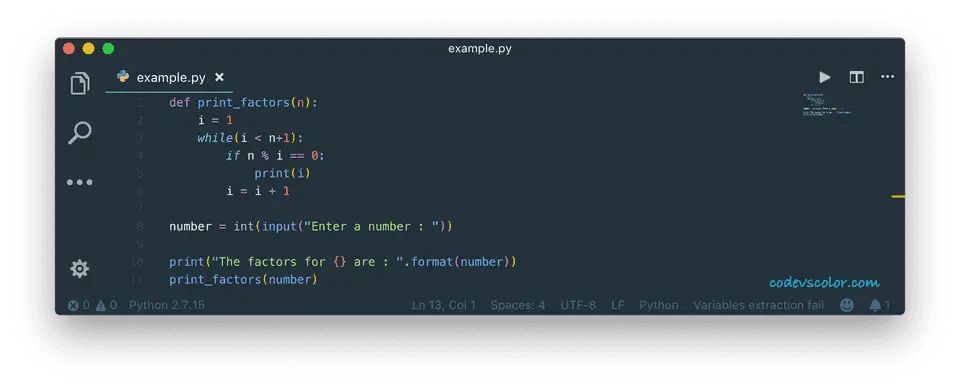This screenshot has height=388, width=960.
Task: Open the Manage gear icon
Action: tap(80, 269)
